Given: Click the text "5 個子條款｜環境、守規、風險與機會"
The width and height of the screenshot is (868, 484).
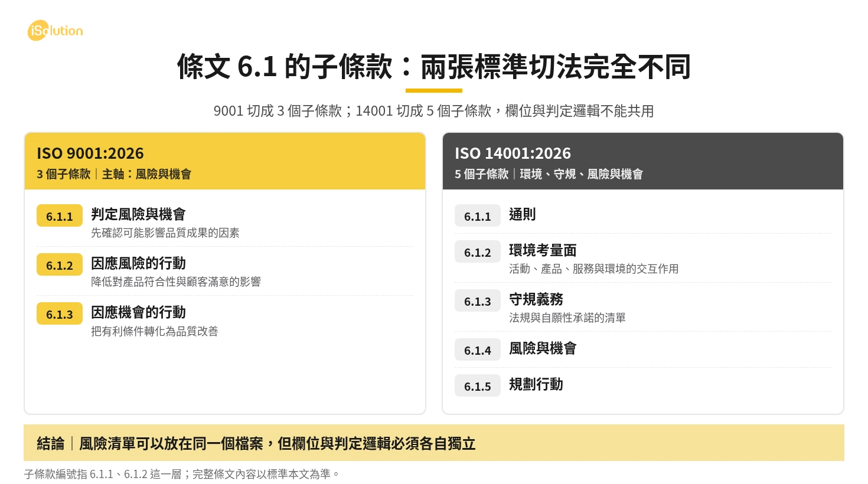Looking at the screenshot, I should click(549, 174).
